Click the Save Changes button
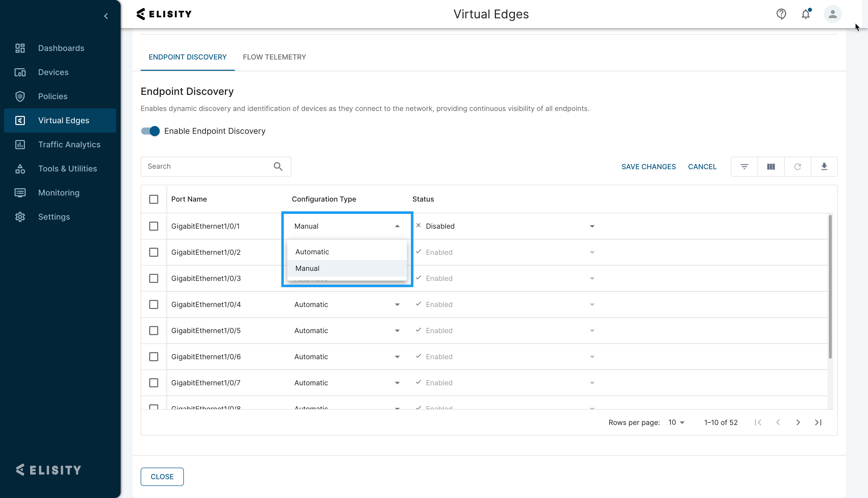Image resolution: width=868 pixels, height=498 pixels. pyautogui.click(x=648, y=167)
